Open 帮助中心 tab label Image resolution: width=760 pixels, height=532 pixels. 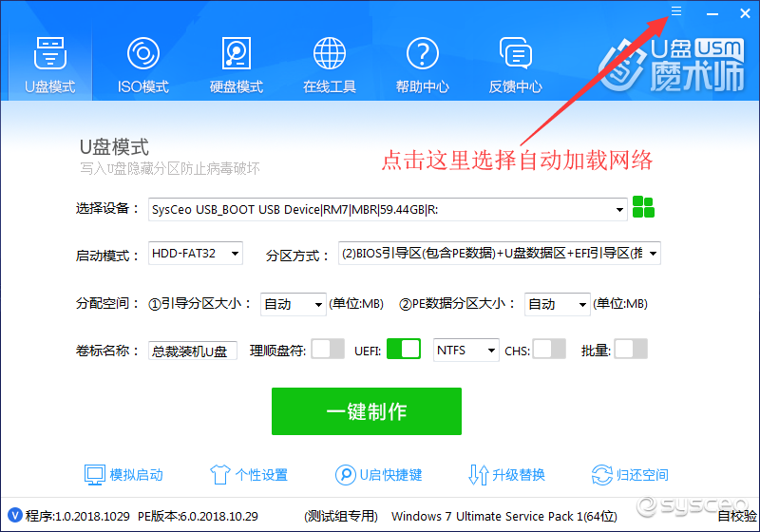422,86
